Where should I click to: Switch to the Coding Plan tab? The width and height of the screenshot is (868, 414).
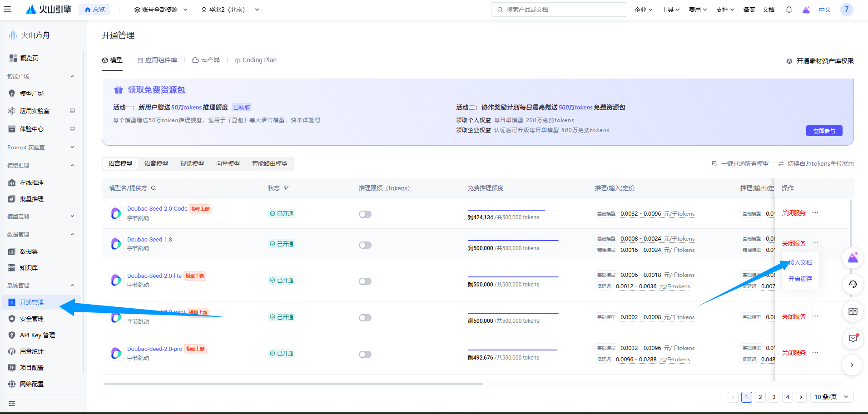pyautogui.click(x=255, y=60)
